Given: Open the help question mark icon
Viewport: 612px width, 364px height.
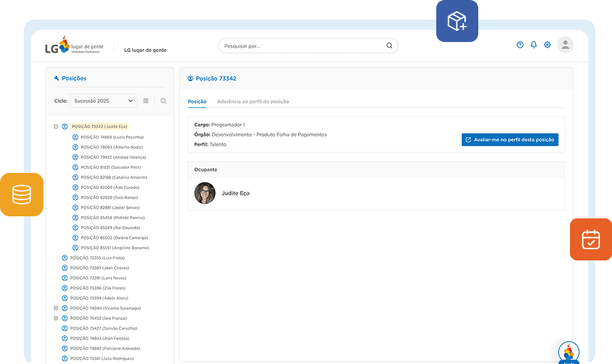Looking at the screenshot, I should pyautogui.click(x=520, y=45).
